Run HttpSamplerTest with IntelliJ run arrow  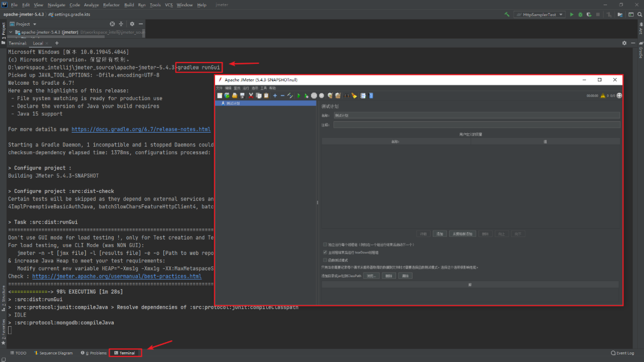point(572,14)
